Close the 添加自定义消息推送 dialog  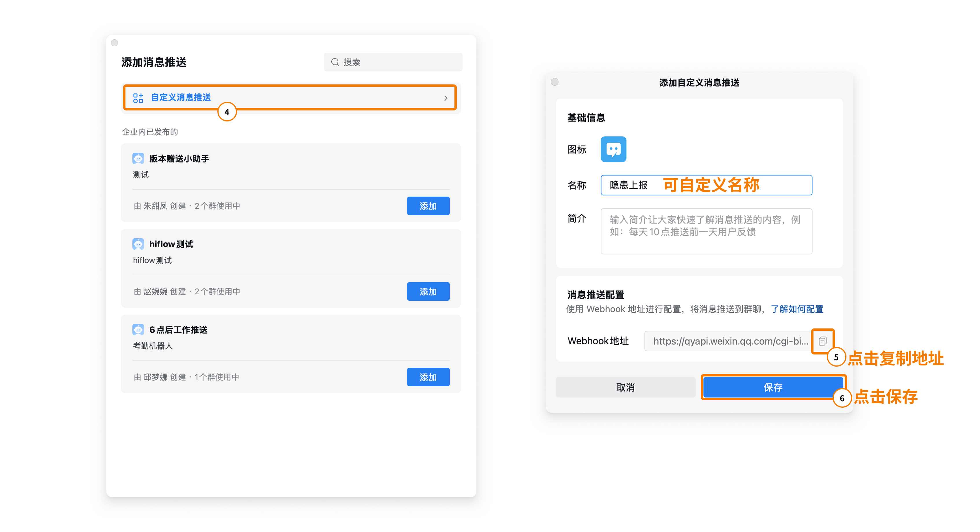(555, 82)
